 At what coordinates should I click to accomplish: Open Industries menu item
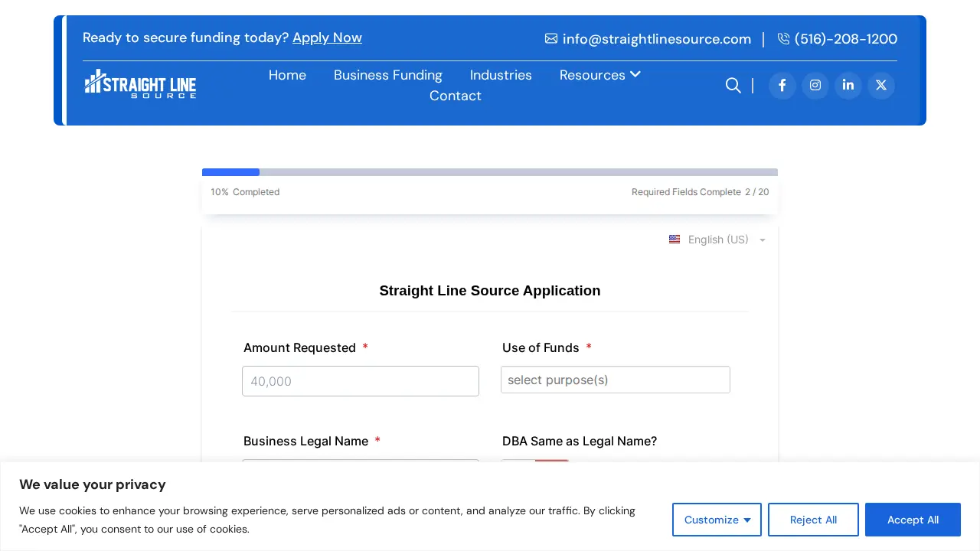pyautogui.click(x=501, y=75)
